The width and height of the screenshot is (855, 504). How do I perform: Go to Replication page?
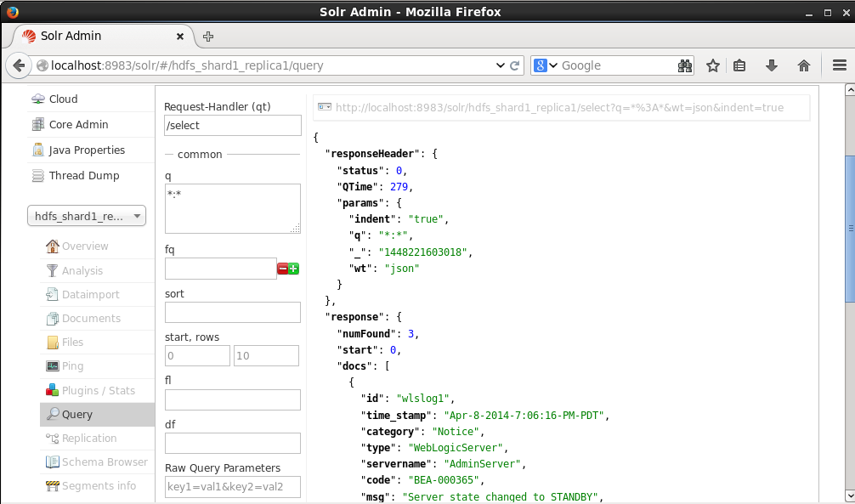click(x=97, y=439)
